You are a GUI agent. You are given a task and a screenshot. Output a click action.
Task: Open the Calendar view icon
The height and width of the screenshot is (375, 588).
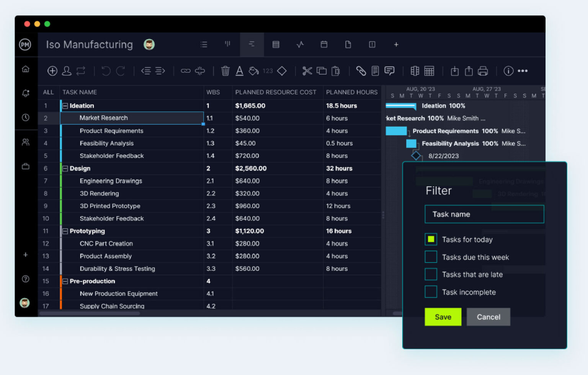point(324,44)
